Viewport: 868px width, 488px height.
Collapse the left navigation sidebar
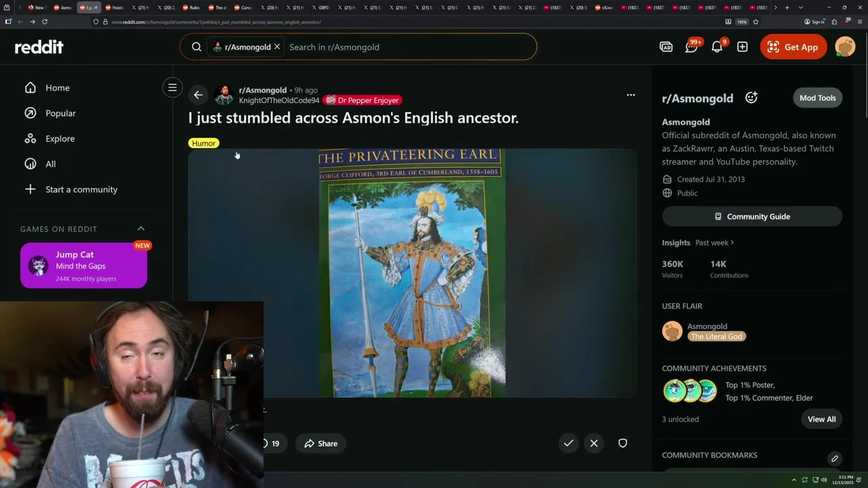point(172,87)
